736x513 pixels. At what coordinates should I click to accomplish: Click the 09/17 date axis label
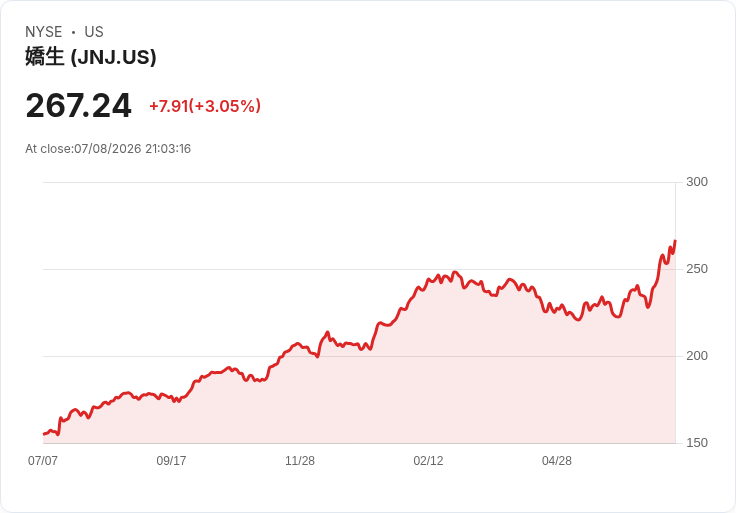click(171, 461)
